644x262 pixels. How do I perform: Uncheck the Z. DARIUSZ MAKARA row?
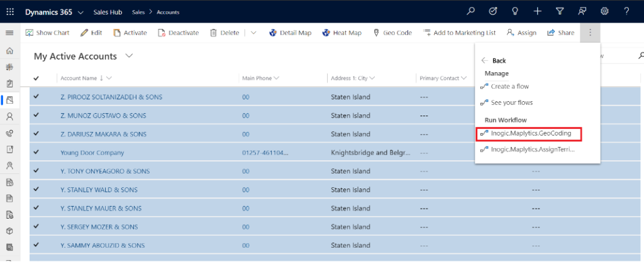click(36, 134)
